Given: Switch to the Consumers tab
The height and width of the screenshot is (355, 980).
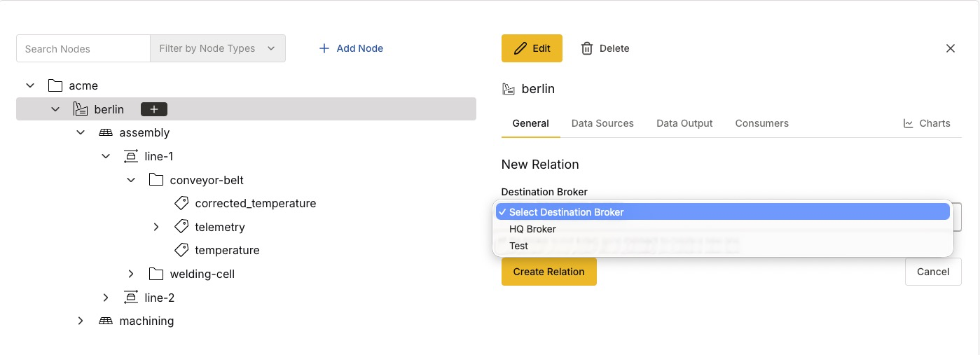Looking at the screenshot, I should point(762,123).
